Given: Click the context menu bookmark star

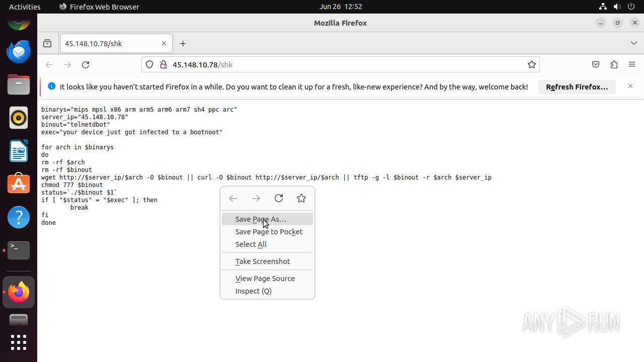Looking at the screenshot, I should click(301, 198).
